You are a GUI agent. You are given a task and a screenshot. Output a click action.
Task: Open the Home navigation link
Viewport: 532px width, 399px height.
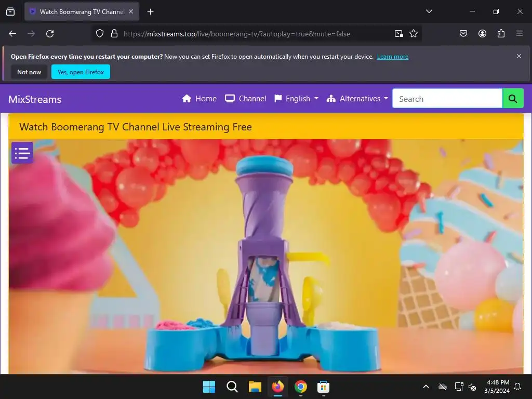199,99
